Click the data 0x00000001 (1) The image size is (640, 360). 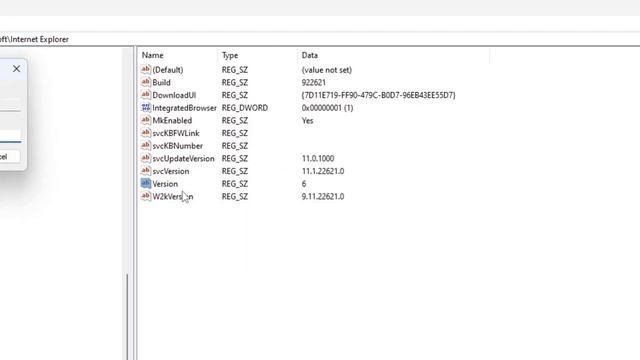coord(327,108)
